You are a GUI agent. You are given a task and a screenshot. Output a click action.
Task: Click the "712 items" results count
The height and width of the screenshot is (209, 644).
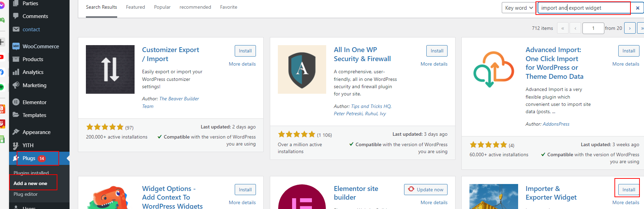(x=542, y=28)
